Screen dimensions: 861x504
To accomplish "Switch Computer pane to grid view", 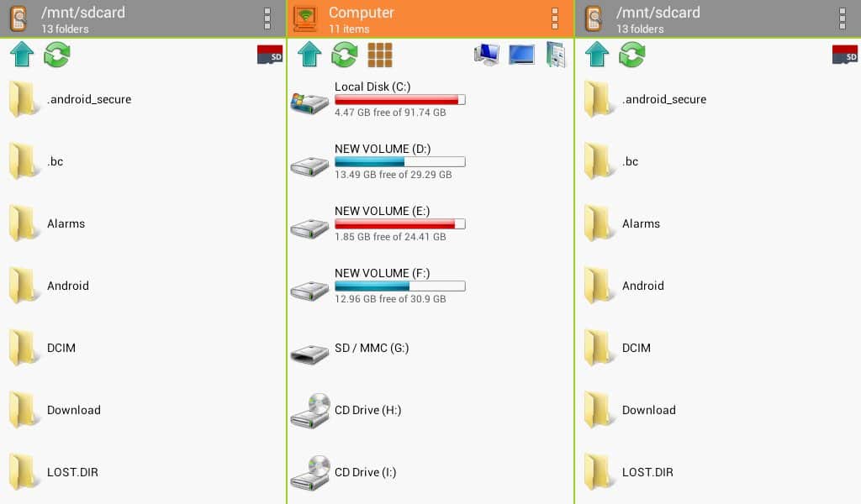I will coord(380,55).
